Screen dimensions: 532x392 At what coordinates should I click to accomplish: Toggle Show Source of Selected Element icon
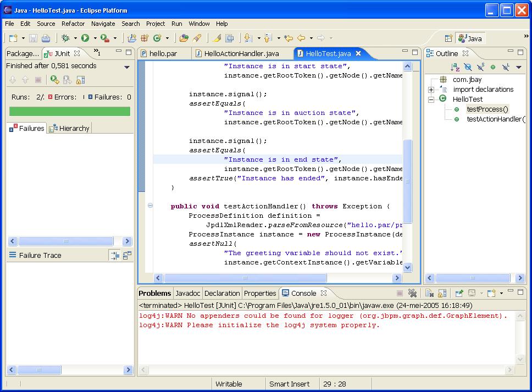point(230,38)
